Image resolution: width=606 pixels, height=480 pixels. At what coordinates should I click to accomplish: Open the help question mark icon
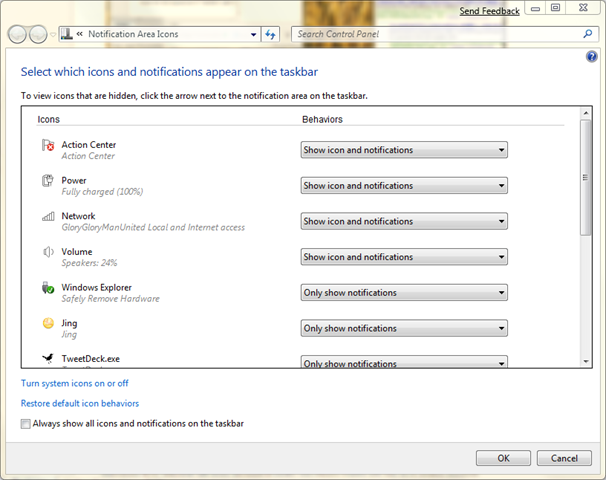[x=591, y=57]
